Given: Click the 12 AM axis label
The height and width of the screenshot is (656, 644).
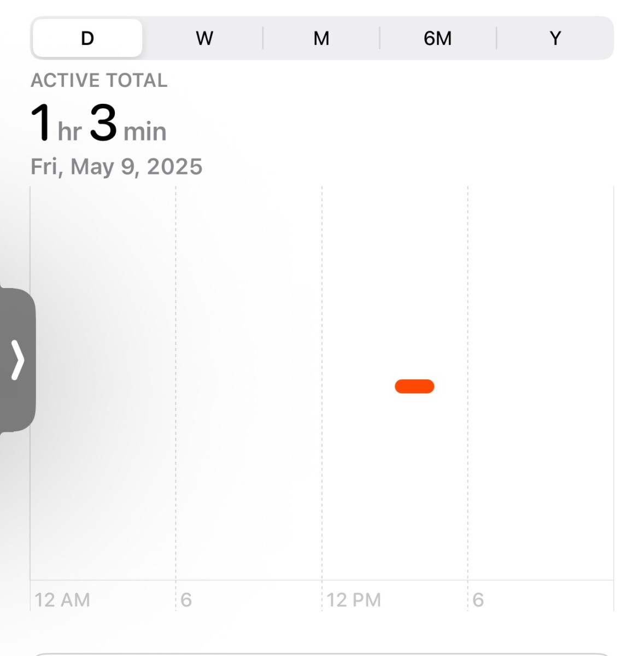Looking at the screenshot, I should click(x=62, y=600).
